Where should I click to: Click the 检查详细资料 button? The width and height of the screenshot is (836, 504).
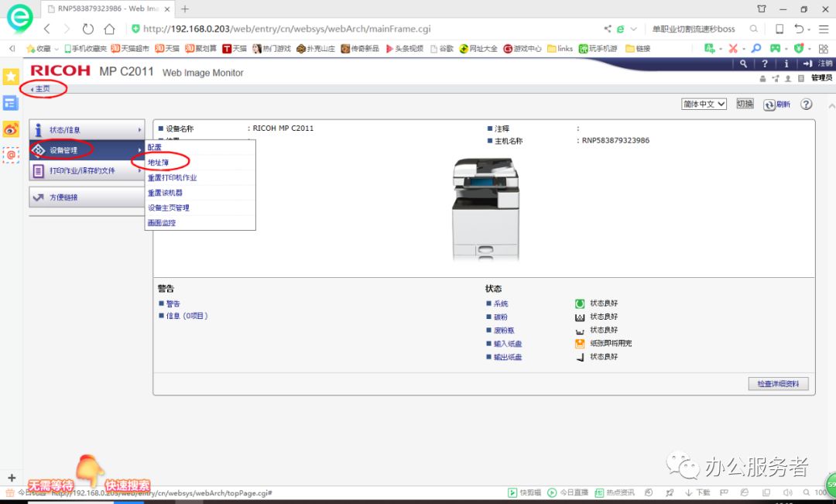pyautogui.click(x=778, y=383)
